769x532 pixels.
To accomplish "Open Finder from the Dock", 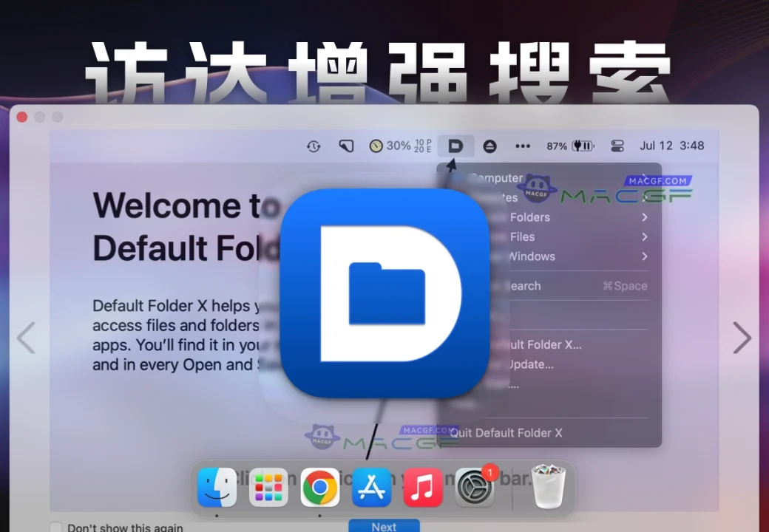I will pyautogui.click(x=217, y=488).
